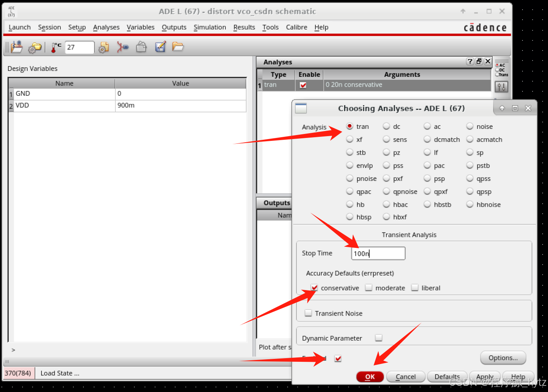This screenshot has height=392, width=548.
Task: Enable the Dynamic Parameter checkbox
Action: pyautogui.click(x=379, y=338)
